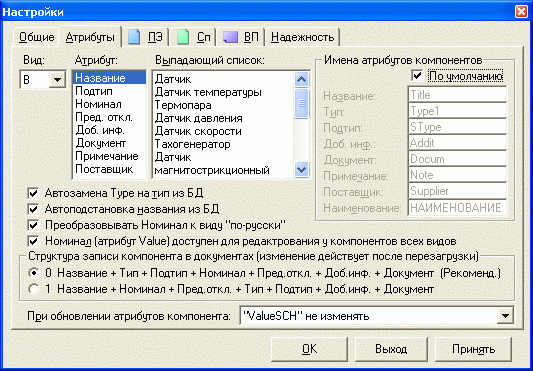Toggle Преобразовывать Номинал к виду "по-русски"
533x371 pixels.
coord(33,225)
